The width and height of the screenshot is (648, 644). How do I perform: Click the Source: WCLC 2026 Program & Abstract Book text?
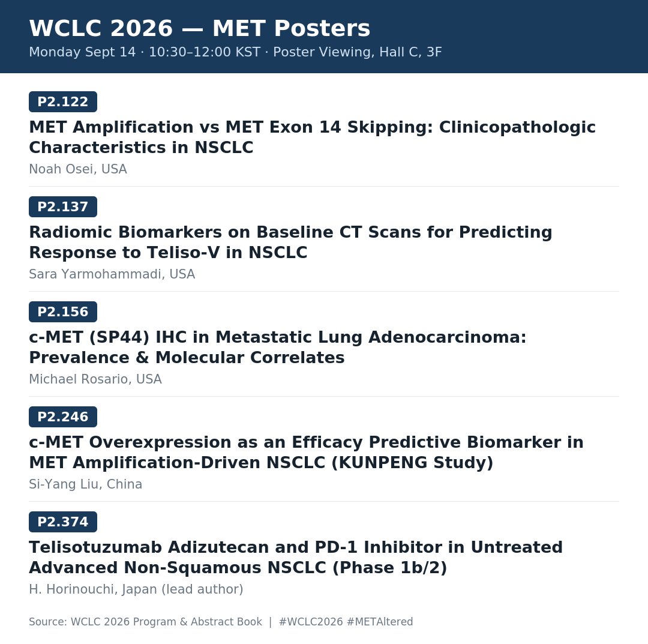[145, 622]
